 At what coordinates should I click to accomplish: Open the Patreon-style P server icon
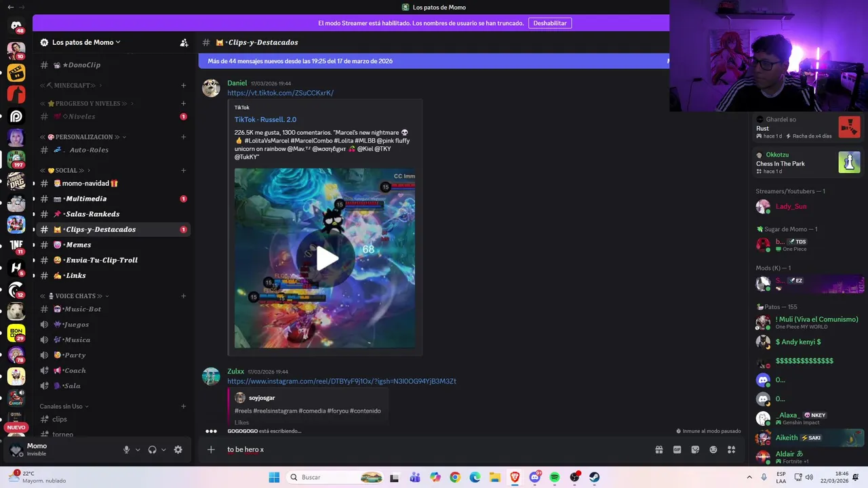16,116
